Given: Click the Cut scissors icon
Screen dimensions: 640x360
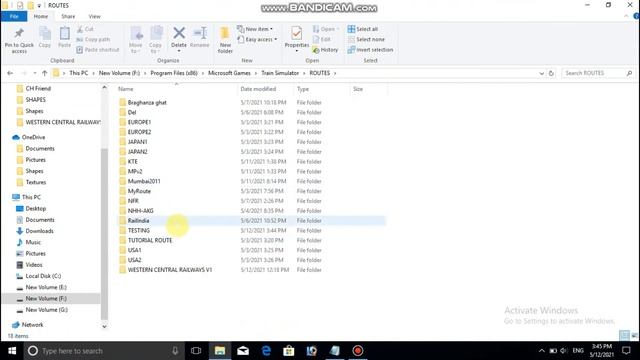Looking at the screenshot, I should (85, 29).
